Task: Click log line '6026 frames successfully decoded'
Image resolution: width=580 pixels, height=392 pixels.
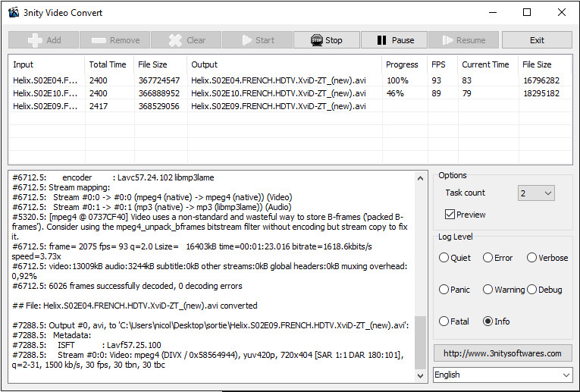Action: [127, 286]
